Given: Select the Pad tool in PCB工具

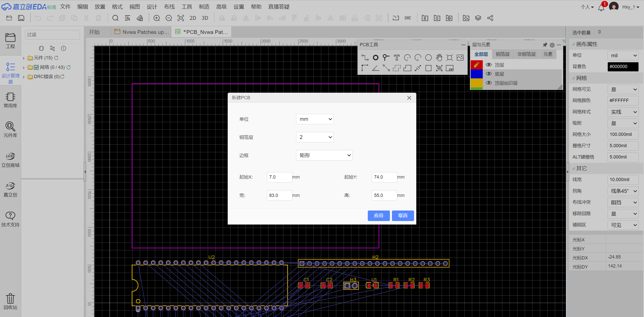Looking at the screenshot, I should 376,58.
